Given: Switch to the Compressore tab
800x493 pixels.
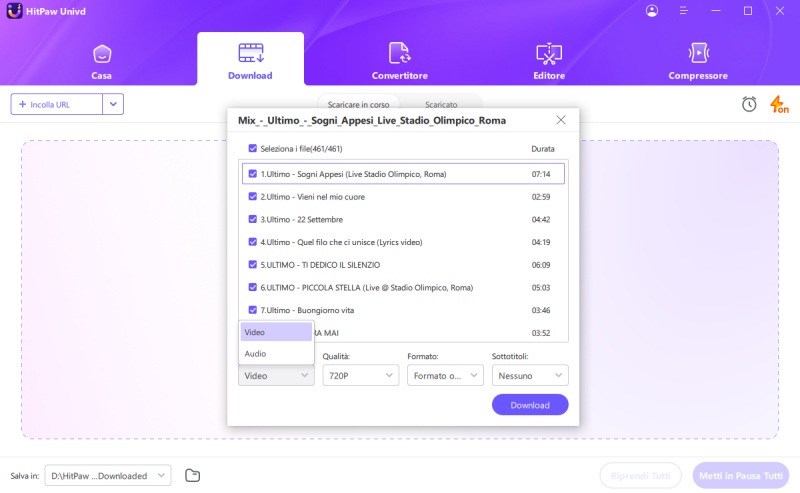Looking at the screenshot, I should [698, 59].
